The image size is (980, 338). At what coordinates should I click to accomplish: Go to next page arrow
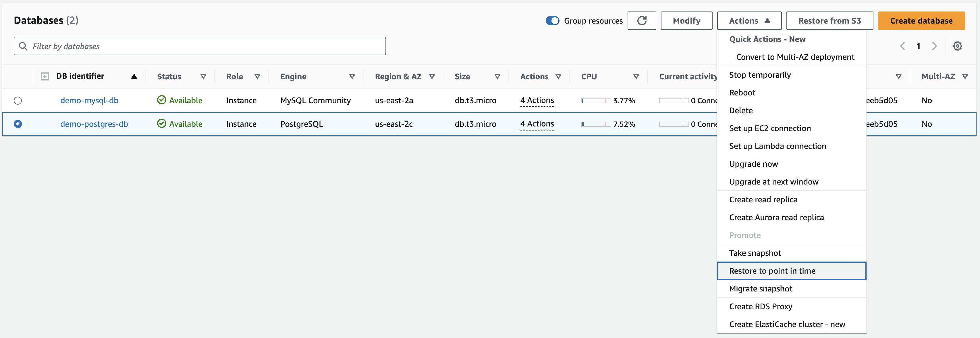click(934, 46)
